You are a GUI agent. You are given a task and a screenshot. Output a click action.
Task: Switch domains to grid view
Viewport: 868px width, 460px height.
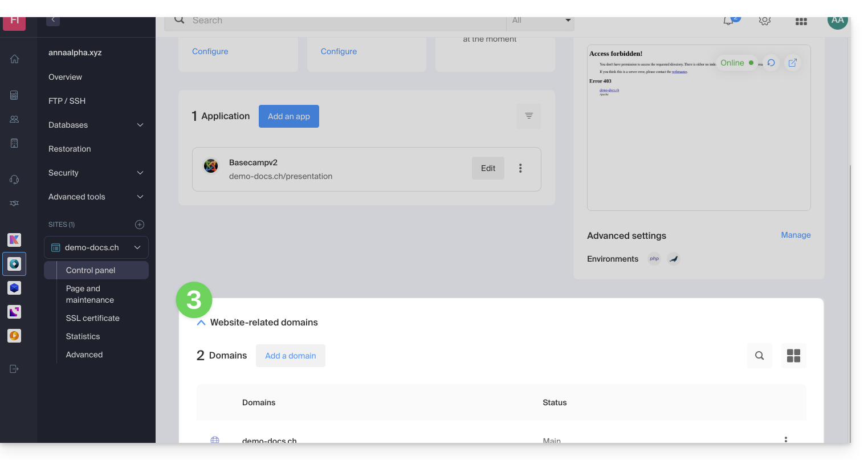coord(793,356)
